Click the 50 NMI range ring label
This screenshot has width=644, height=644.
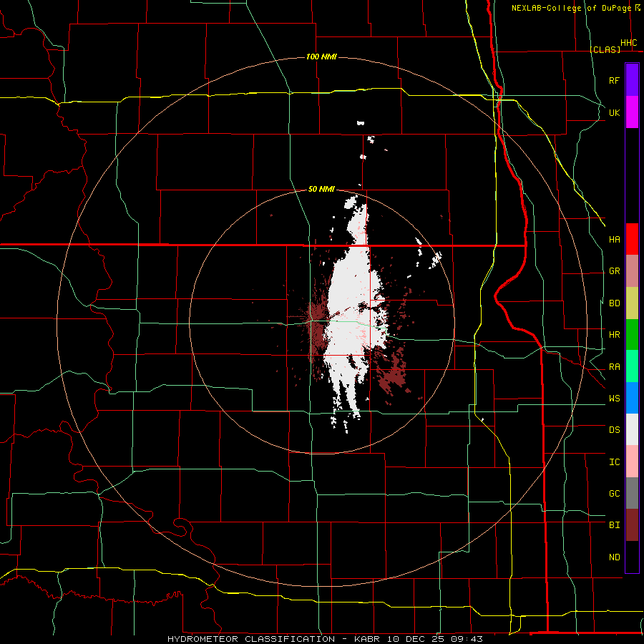(x=321, y=189)
